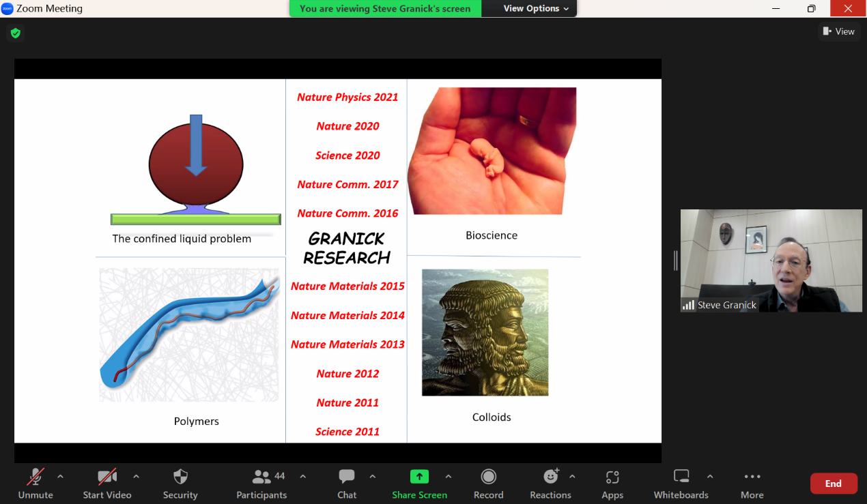Open Whiteboards from the toolbar

pyautogui.click(x=681, y=483)
